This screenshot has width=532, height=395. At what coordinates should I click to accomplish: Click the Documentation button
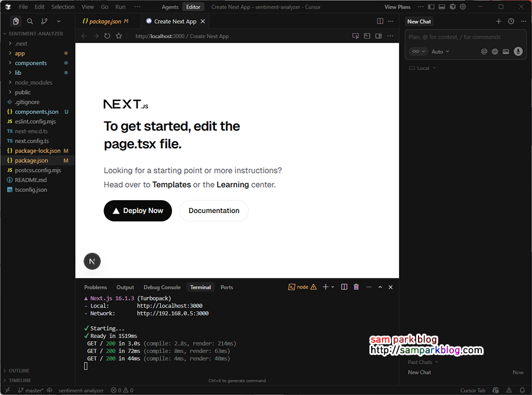(x=214, y=211)
